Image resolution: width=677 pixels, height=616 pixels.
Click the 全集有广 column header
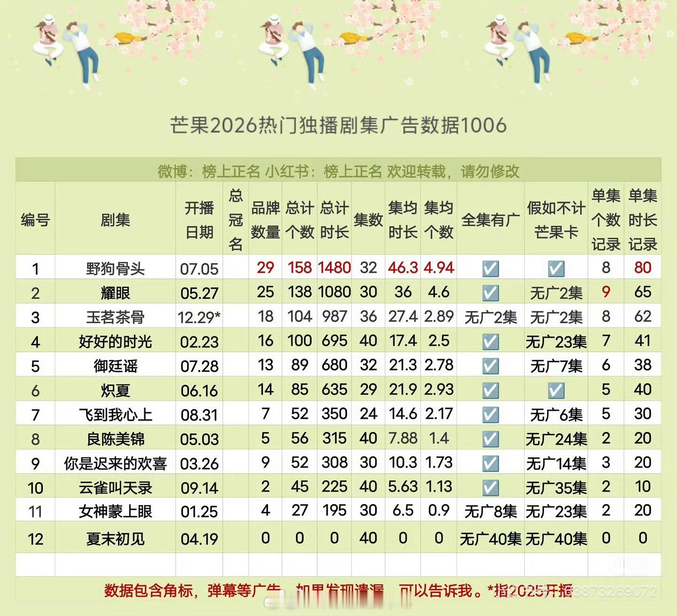pos(490,220)
